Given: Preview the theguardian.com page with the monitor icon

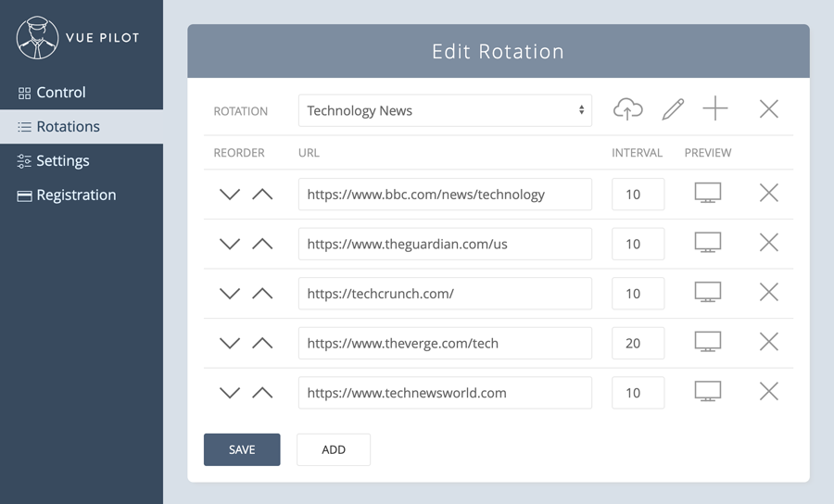Looking at the screenshot, I should pos(708,243).
